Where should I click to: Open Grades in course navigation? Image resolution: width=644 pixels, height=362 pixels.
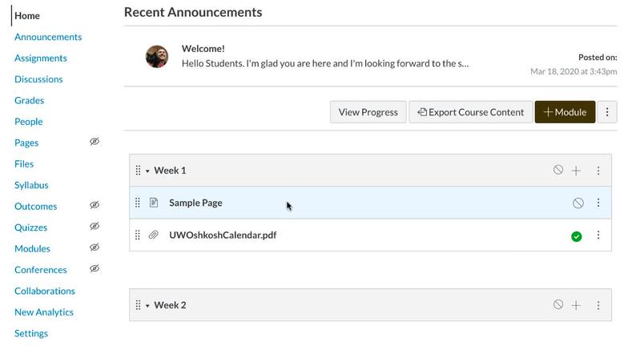pyautogui.click(x=29, y=100)
